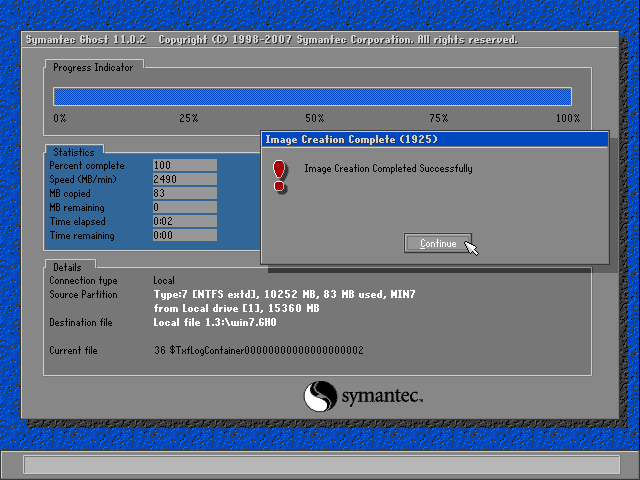The image size is (640, 480).
Task: Select the Time remaining value field
Action: coord(184,235)
